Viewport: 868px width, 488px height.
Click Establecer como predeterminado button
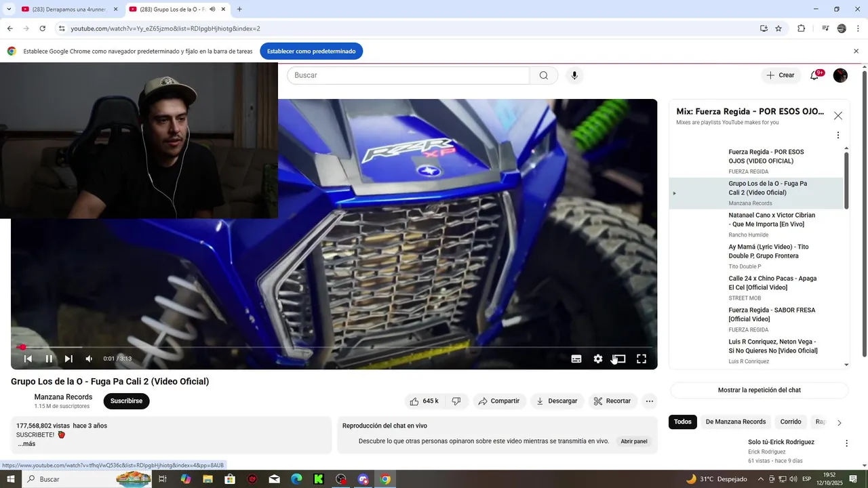point(311,51)
